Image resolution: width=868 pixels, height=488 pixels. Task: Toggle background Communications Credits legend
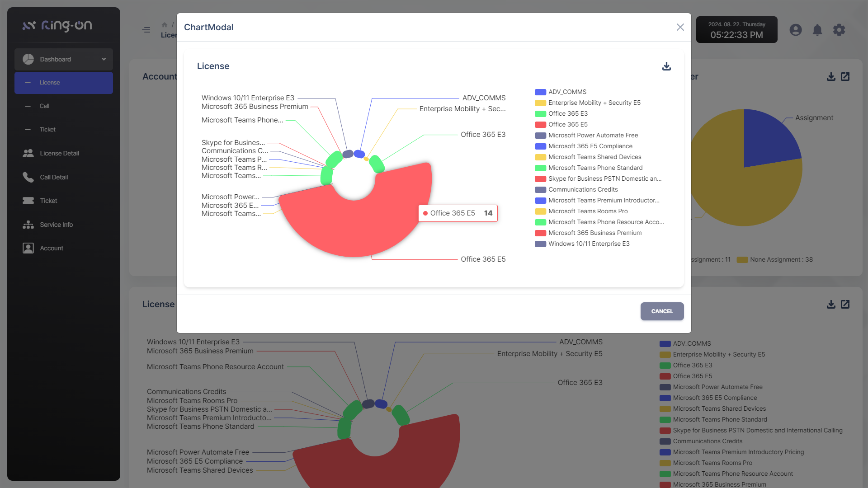(x=701, y=441)
